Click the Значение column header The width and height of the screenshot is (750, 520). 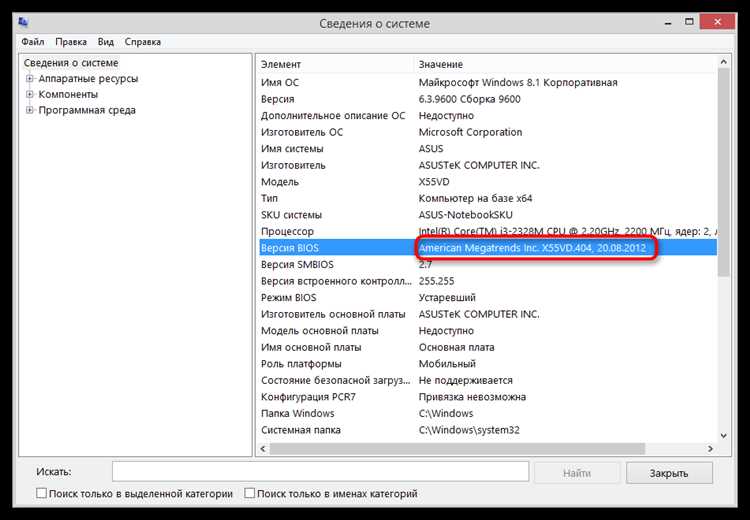(566, 64)
